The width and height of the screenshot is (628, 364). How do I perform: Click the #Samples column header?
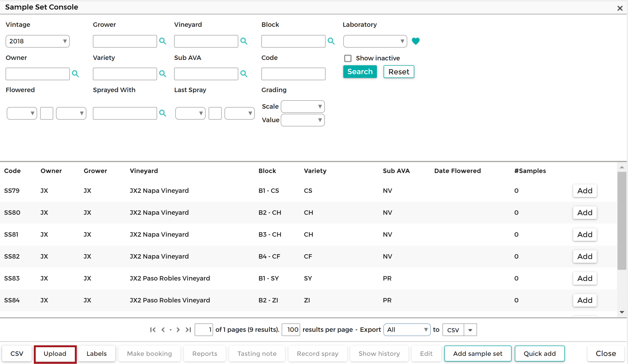pos(530,171)
